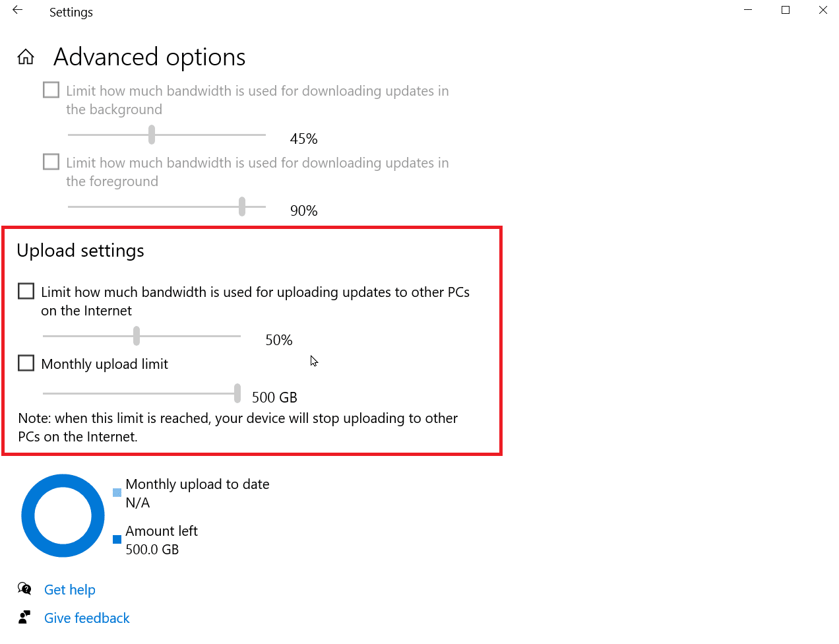Screen dimensions: 839x644
Task: Toggle the Monthly upload limit checkbox
Action: (x=26, y=364)
